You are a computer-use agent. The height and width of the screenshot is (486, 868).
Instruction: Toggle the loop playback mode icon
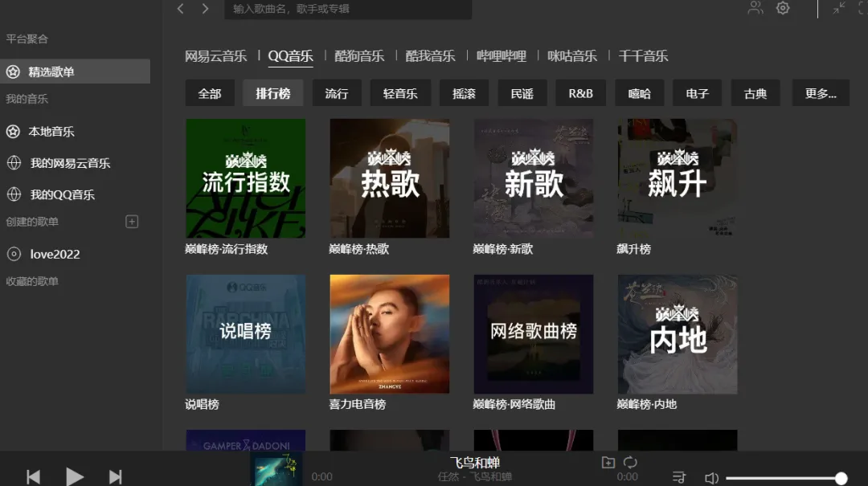(631, 462)
